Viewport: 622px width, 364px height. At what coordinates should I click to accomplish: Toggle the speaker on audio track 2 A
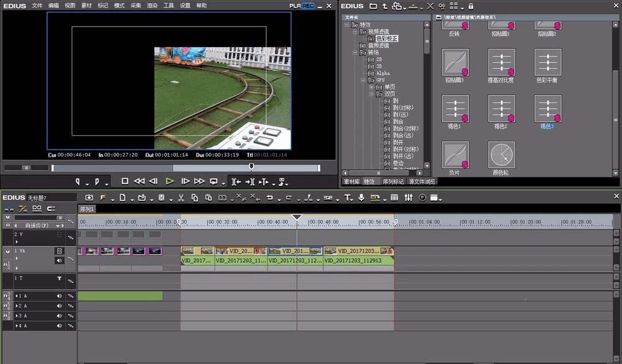tap(60, 306)
